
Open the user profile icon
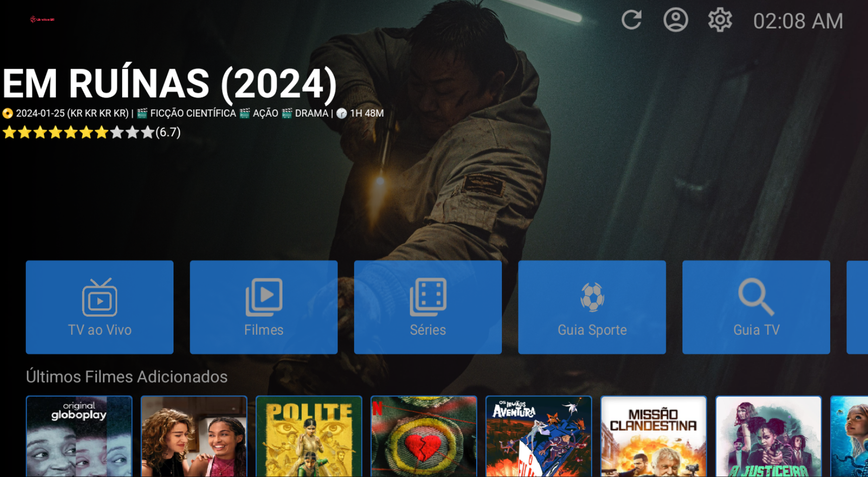point(675,21)
